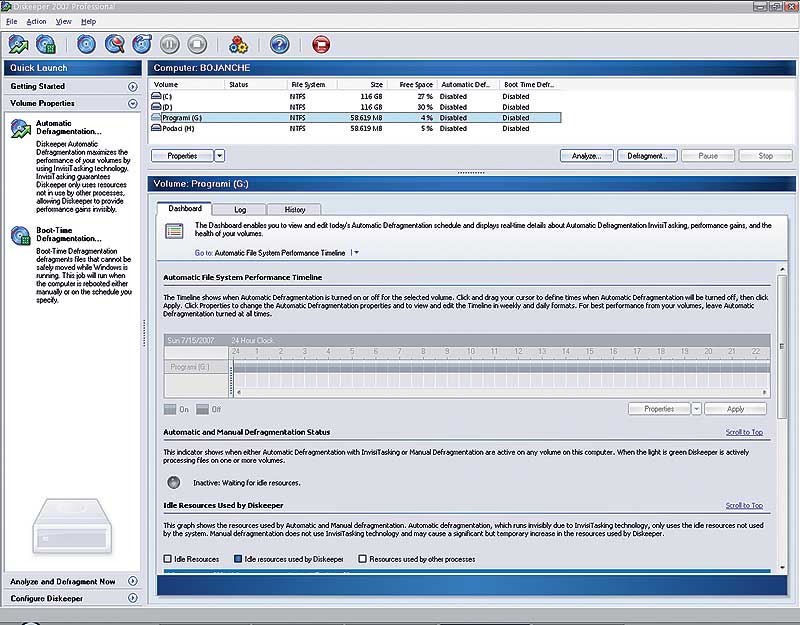This screenshot has width=800, height=625.
Task: Open configuration via the colored gears icon
Action: (x=238, y=44)
